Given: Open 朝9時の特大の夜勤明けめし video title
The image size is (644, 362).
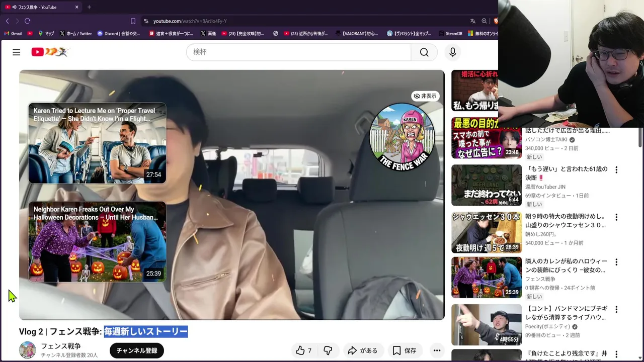Looking at the screenshot, I should pyautogui.click(x=566, y=221).
